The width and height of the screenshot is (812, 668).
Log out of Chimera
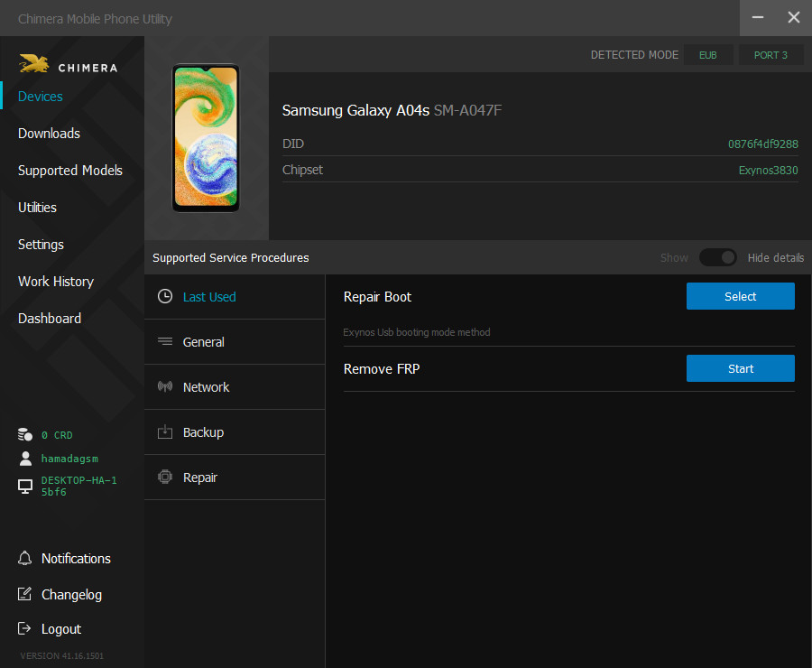click(61, 629)
